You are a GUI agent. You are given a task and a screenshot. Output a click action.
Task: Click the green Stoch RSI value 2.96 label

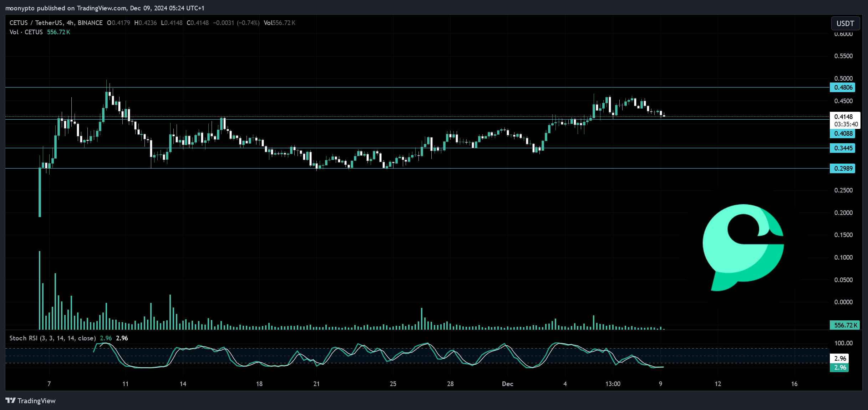click(840, 367)
